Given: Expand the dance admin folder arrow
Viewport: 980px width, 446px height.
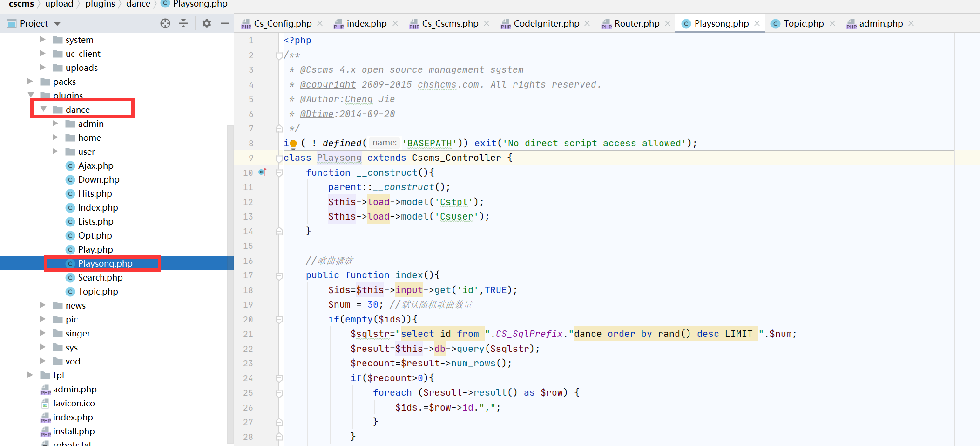Looking at the screenshot, I should click(55, 124).
